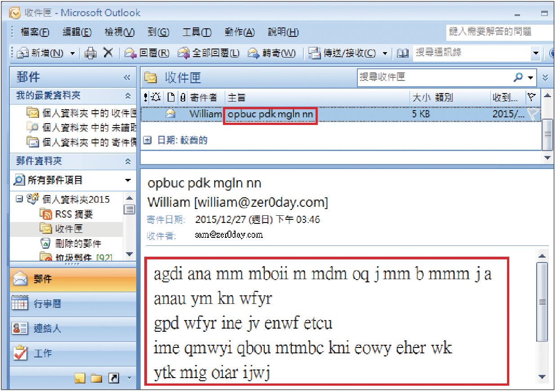The height and width of the screenshot is (392, 556).
Task: Click 傳送/接收(C) button
Action: (342, 53)
